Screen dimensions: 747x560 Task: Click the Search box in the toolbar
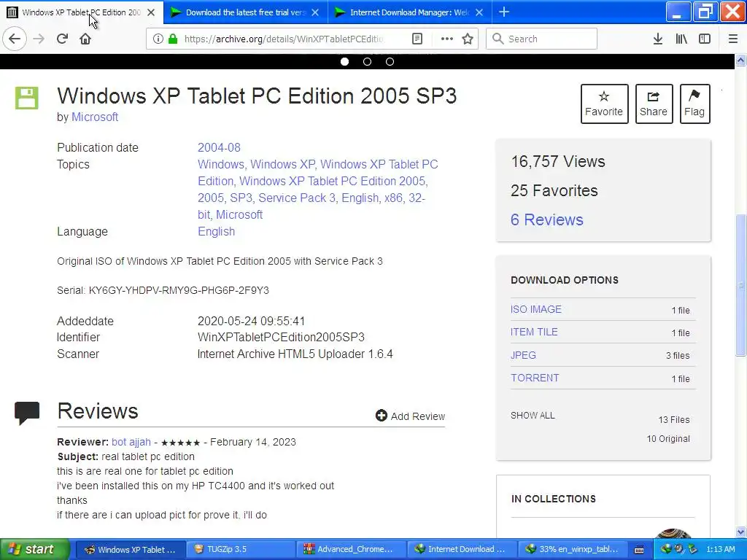[541, 39]
